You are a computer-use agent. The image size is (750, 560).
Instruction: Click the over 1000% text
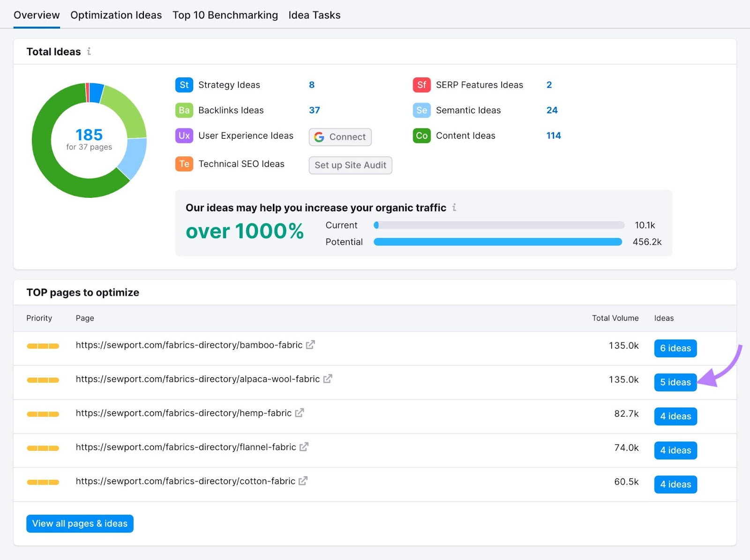coord(245,231)
